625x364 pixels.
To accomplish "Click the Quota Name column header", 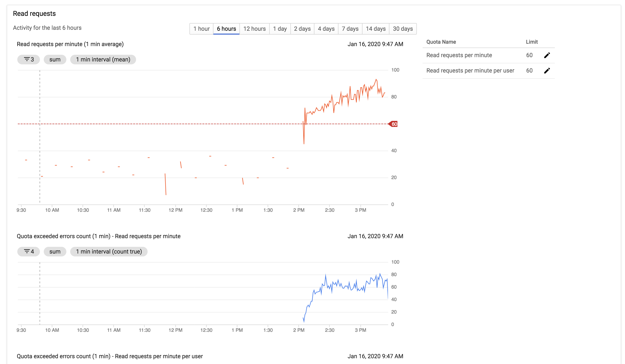I will click(x=441, y=42).
